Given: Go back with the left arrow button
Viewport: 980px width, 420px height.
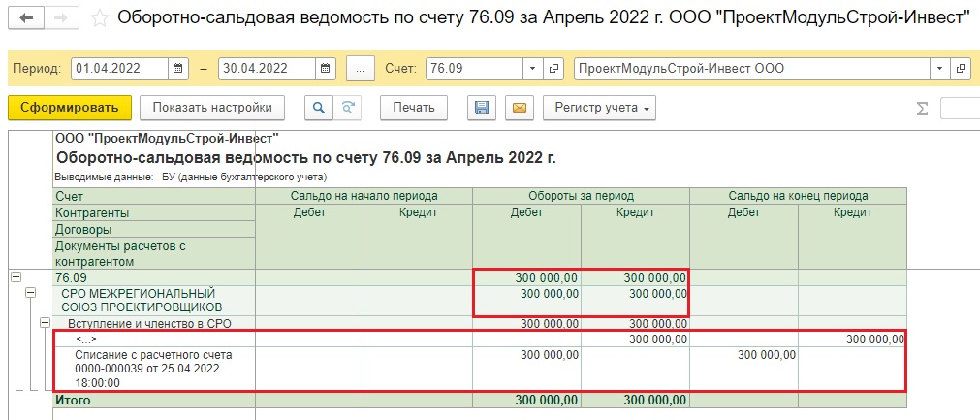Looking at the screenshot, I should pos(26,18).
